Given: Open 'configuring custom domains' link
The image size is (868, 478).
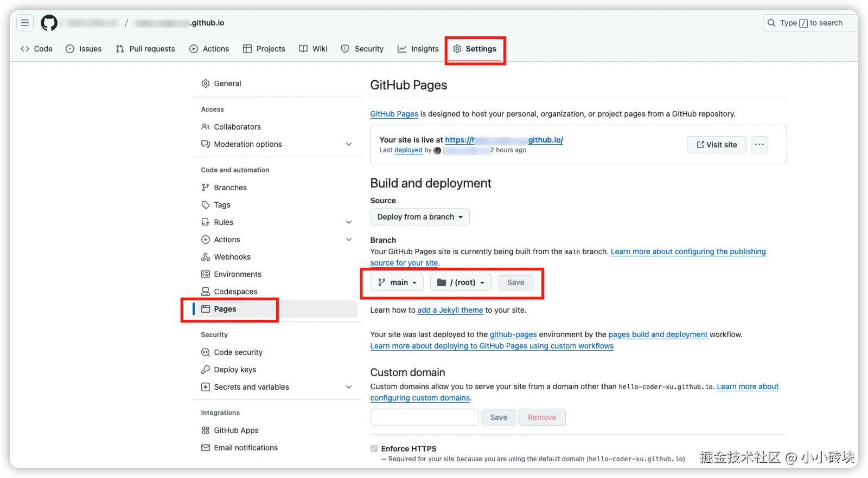Looking at the screenshot, I should point(420,398).
